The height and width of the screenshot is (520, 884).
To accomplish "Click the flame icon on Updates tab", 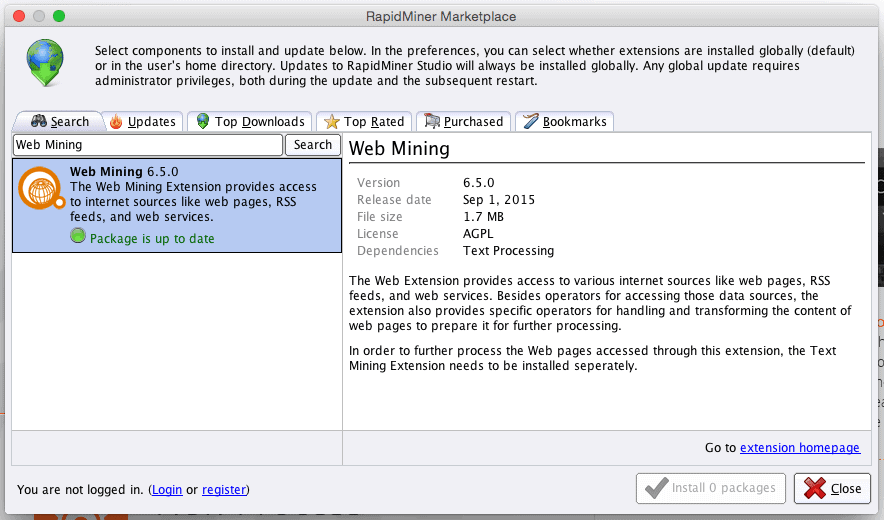I will pyautogui.click(x=116, y=121).
